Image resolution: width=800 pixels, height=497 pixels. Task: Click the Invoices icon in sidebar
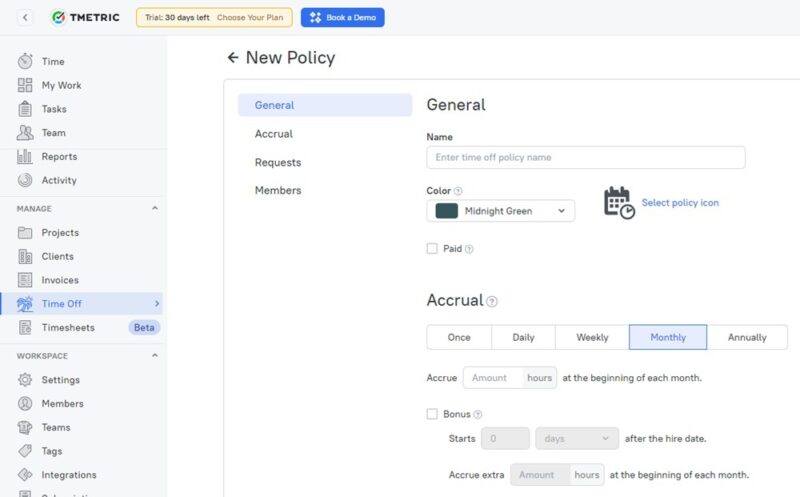(25, 281)
